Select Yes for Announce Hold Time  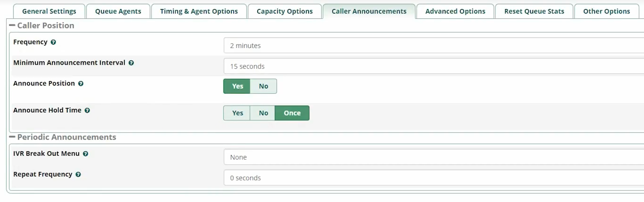tap(237, 113)
